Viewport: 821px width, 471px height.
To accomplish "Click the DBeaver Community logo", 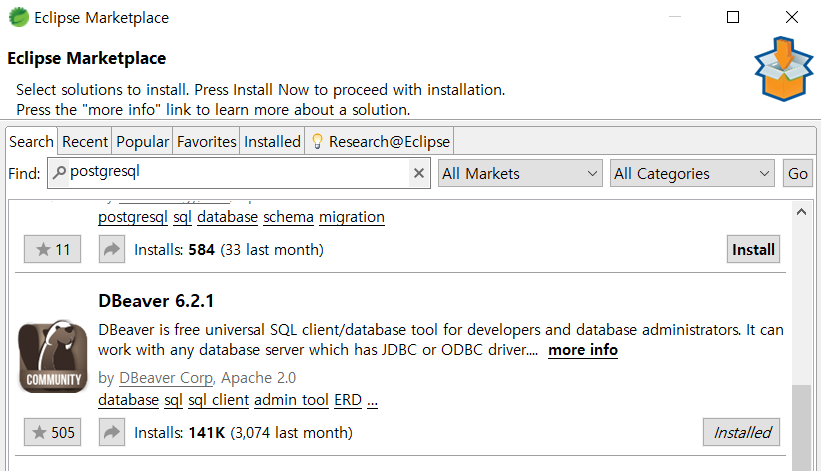I will [x=53, y=356].
